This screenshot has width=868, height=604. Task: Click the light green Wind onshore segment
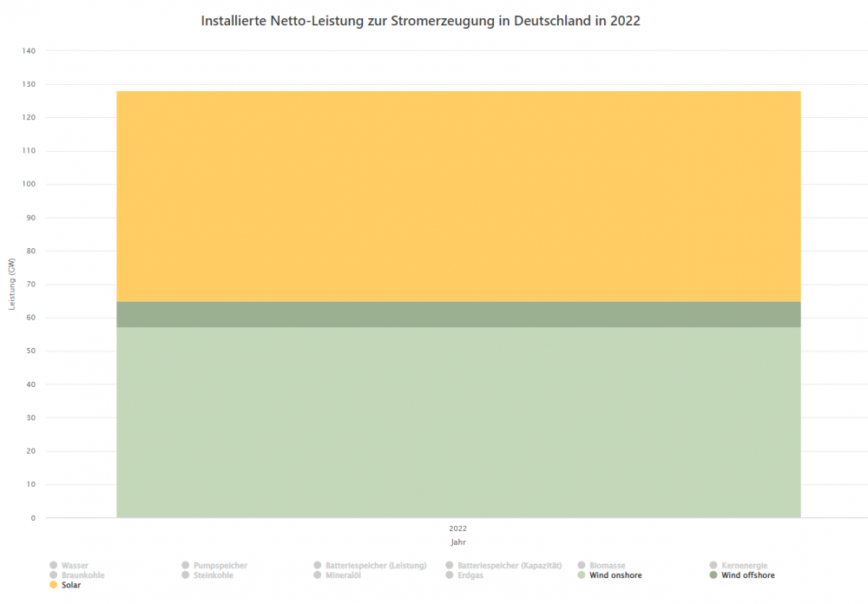click(x=458, y=423)
